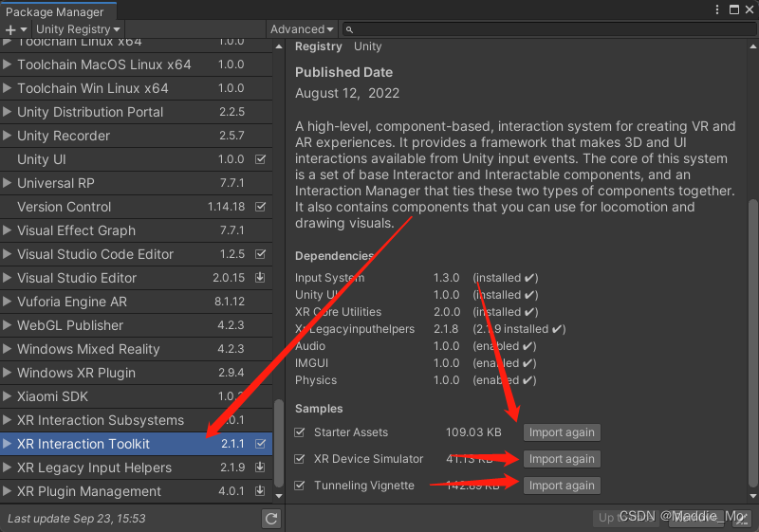Maximize the Package Manager window
Image resolution: width=759 pixels, height=532 pixels.
click(734, 9)
